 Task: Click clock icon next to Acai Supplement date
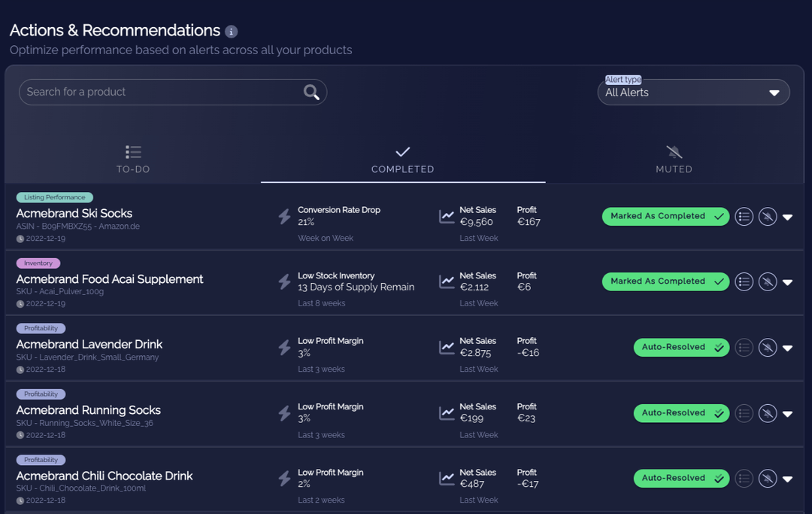[20, 304]
